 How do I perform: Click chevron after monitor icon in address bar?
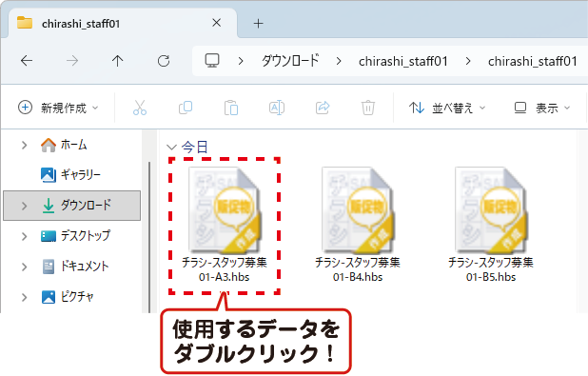pos(241,61)
